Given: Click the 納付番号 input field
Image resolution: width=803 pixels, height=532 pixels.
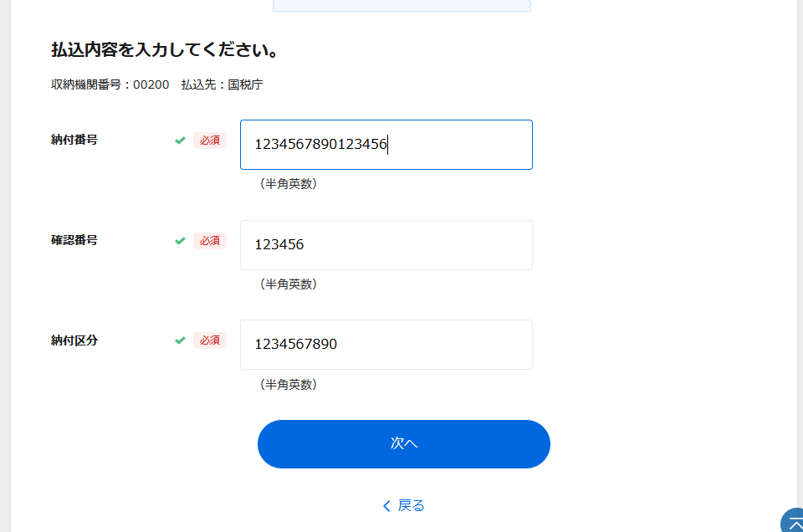Looking at the screenshot, I should 386,145.
